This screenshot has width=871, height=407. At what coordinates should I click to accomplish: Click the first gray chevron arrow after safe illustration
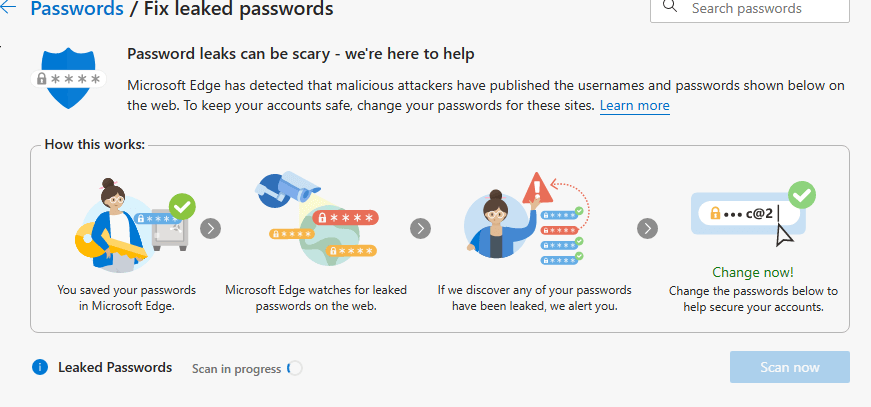pyautogui.click(x=211, y=228)
